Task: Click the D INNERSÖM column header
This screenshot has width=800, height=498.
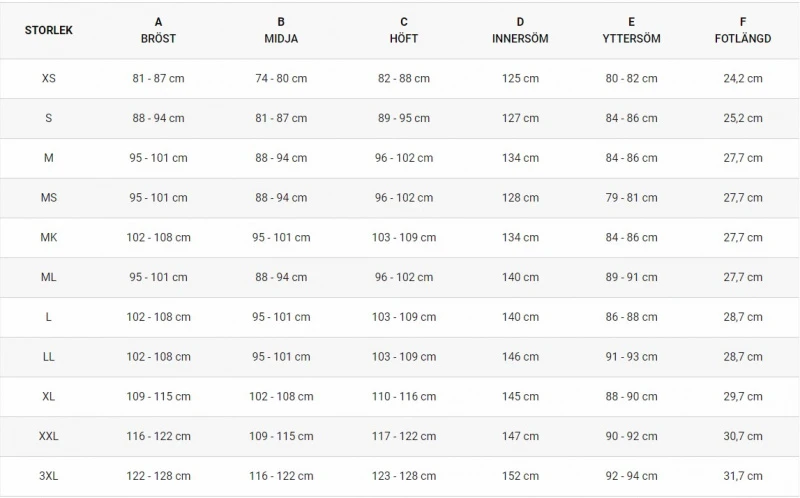Action: (x=520, y=30)
